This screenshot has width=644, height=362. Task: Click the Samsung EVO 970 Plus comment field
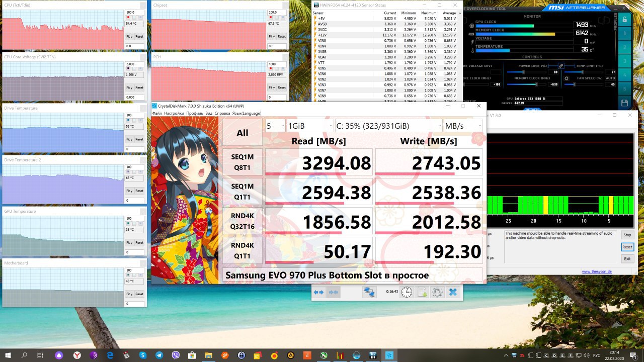coord(352,275)
